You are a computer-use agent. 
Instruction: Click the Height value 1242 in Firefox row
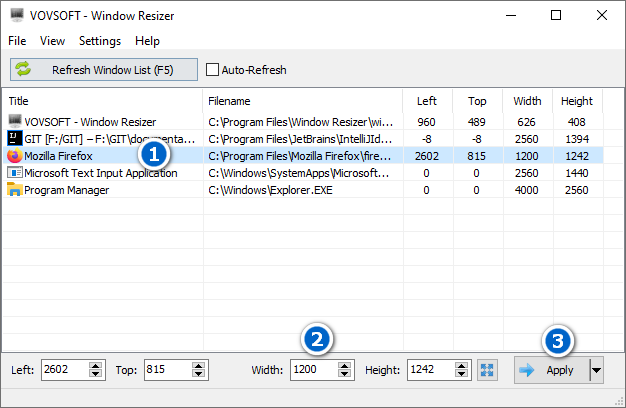pos(577,156)
